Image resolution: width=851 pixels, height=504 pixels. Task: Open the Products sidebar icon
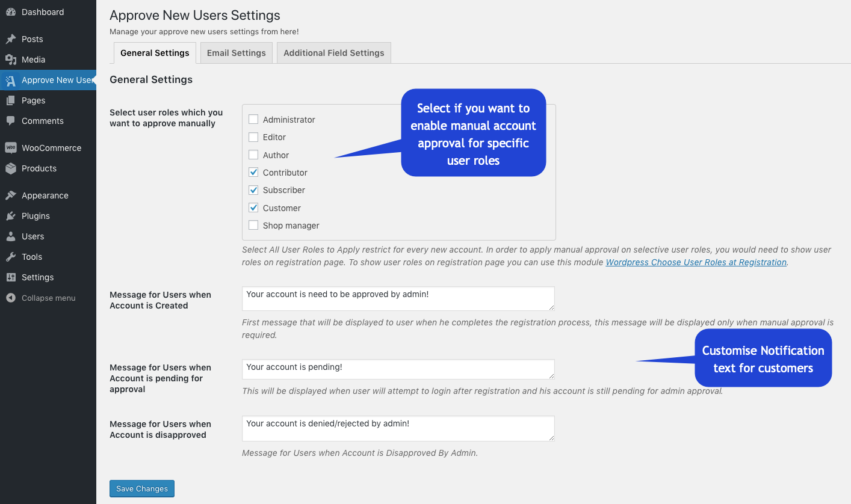(12, 168)
